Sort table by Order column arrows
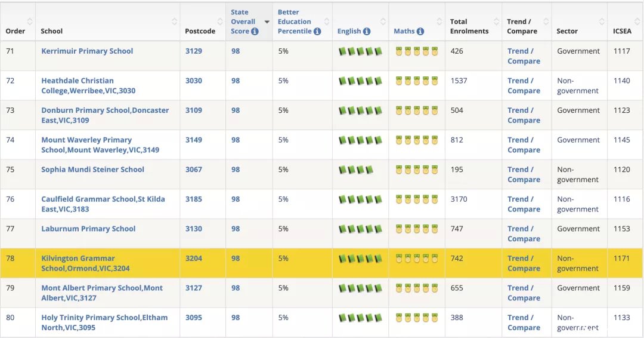This screenshot has height=338, width=644. click(x=30, y=21)
